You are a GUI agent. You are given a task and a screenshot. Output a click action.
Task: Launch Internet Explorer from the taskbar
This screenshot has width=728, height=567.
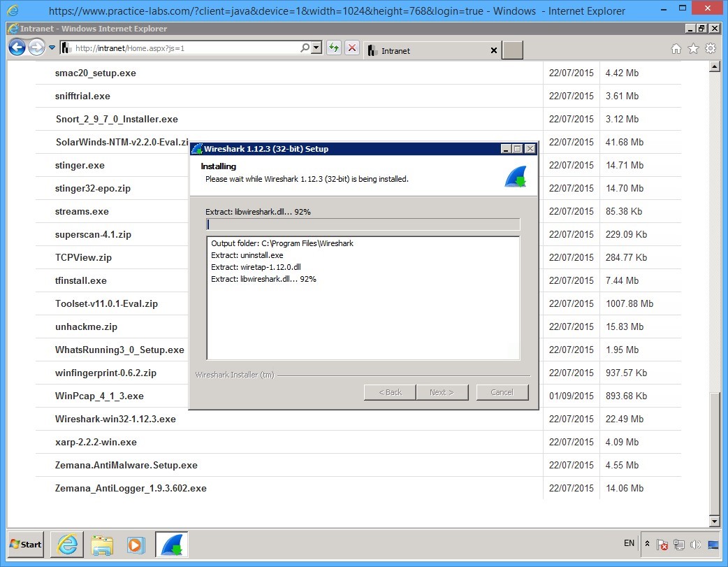coord(66,545)
